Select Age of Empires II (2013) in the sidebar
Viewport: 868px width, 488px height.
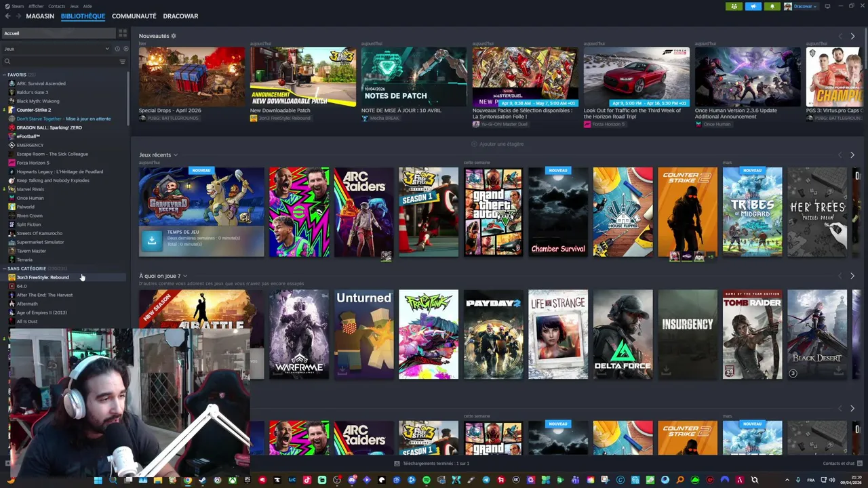[41, 312]
